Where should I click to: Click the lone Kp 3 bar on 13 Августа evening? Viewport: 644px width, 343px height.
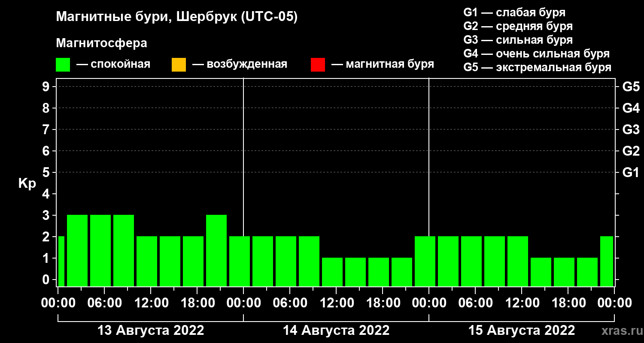(x=216, y=250)
